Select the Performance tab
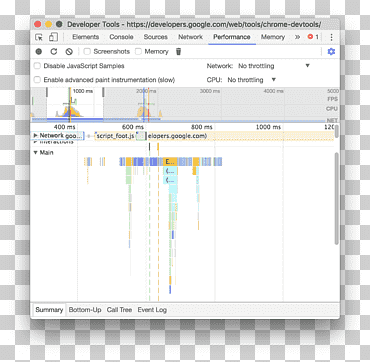Screen dimensions: 370x362 [232, 37]
